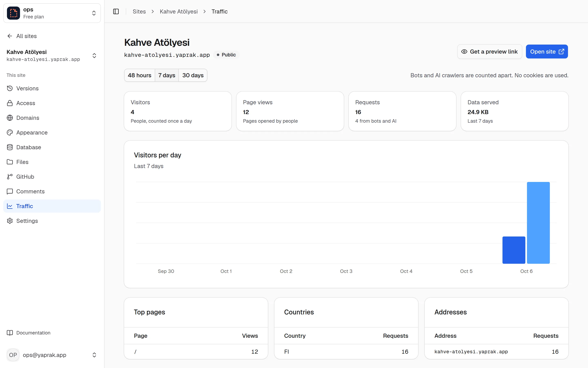The image size is (588, 368).
Task: Click the eye icon on preview link button
Action: [x=464, y=52]
